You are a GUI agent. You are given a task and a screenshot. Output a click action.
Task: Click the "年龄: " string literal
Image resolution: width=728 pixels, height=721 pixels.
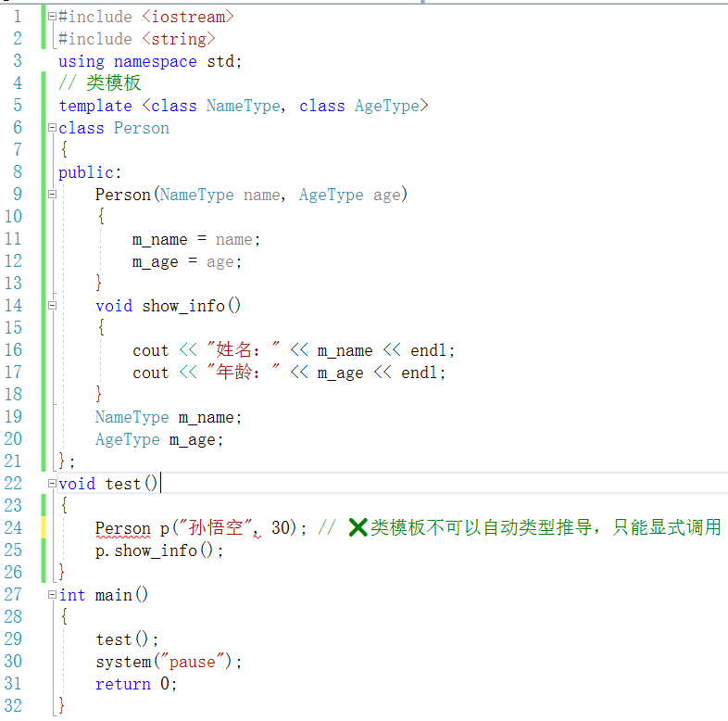[244, 373]
